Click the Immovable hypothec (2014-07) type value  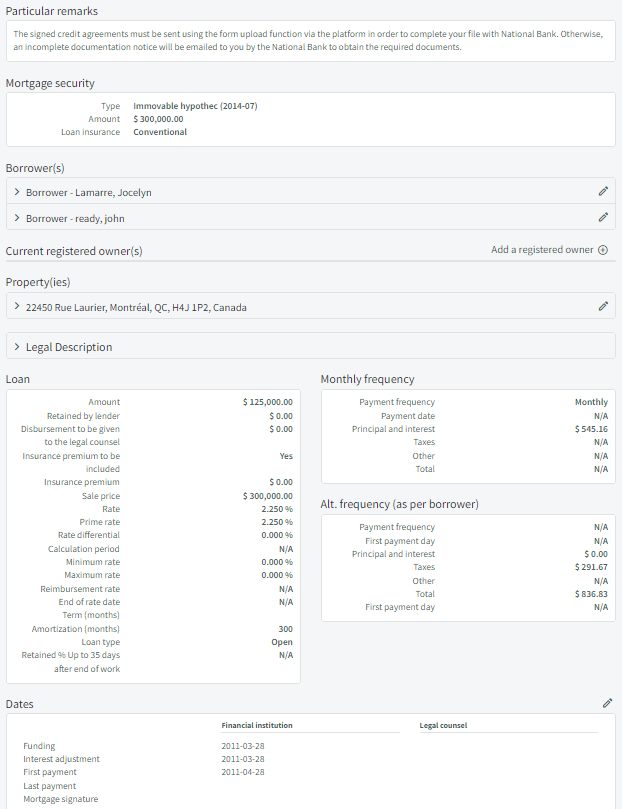195,106
